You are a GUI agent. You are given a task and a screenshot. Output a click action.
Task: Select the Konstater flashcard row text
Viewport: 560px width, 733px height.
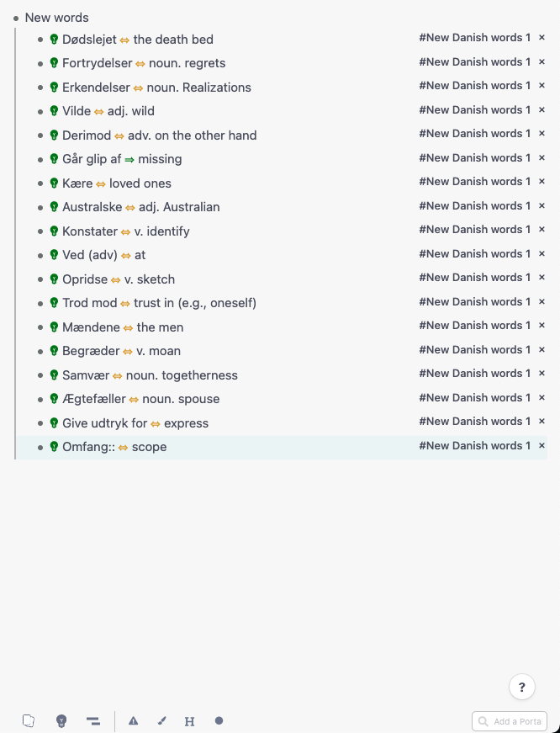click(126, 231)
